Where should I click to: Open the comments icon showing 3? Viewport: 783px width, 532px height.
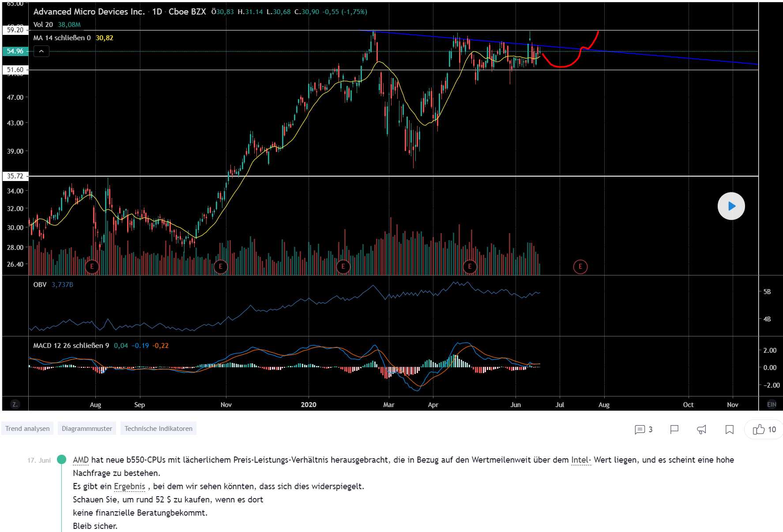point(643,430)
